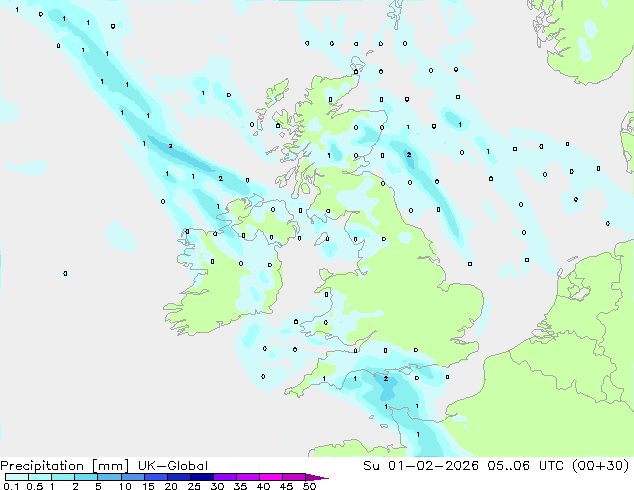Pick the 15–20 mm legend color swatch

[x=155, y=477]
